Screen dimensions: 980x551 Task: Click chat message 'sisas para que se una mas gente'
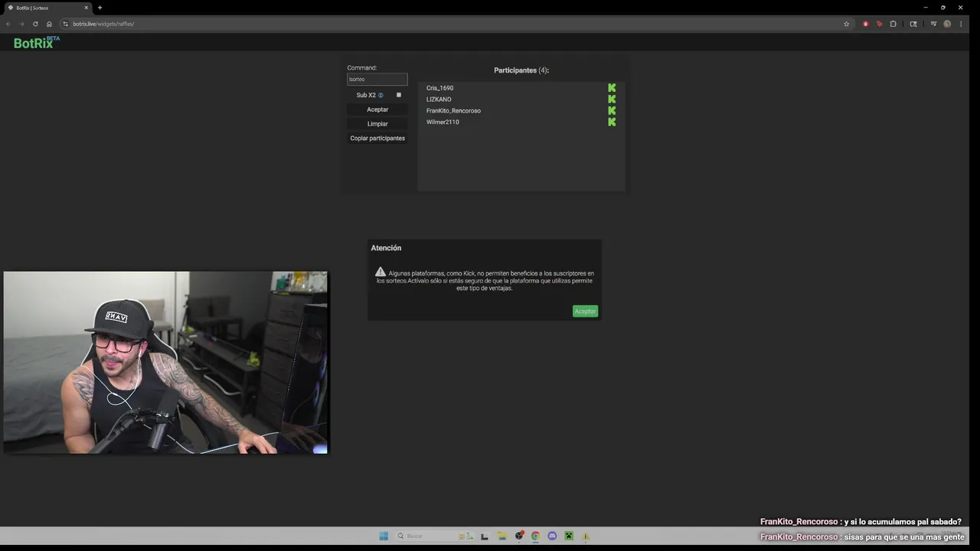coord(904,537)
